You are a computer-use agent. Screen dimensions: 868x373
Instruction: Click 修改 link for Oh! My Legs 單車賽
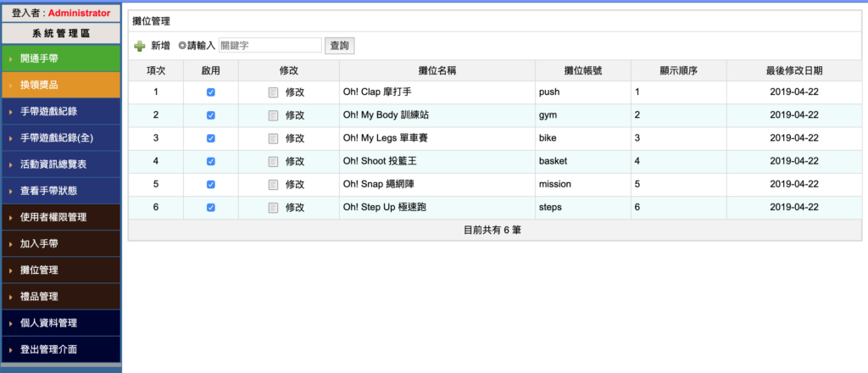[x=294, y=139]
